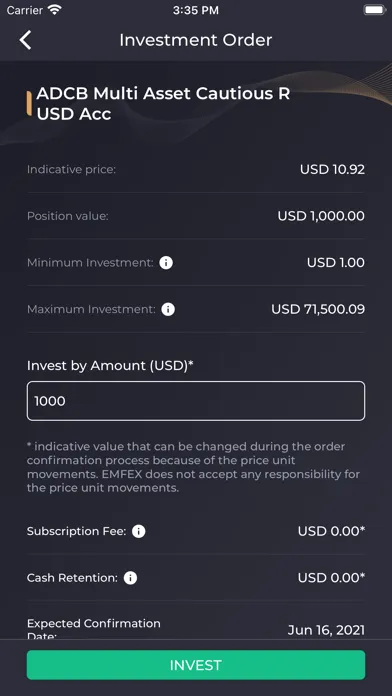Tap the minimum amount USD 1.00

tap(336, 263)
